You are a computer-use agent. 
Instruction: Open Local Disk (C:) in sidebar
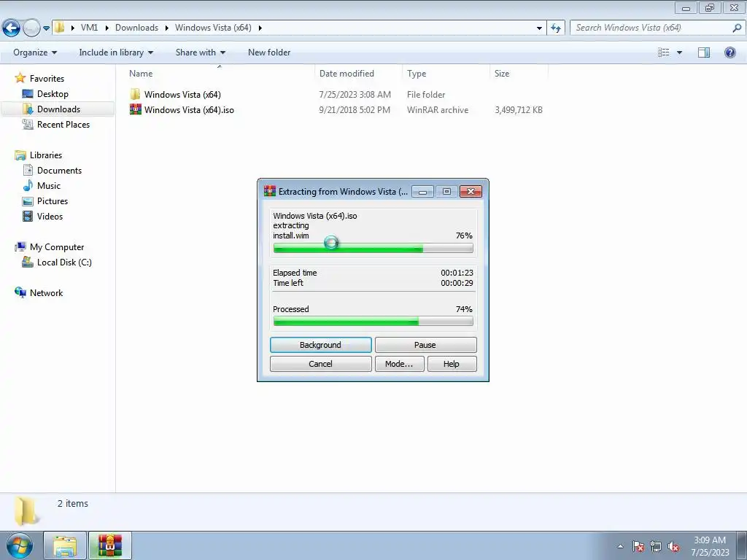64,262
